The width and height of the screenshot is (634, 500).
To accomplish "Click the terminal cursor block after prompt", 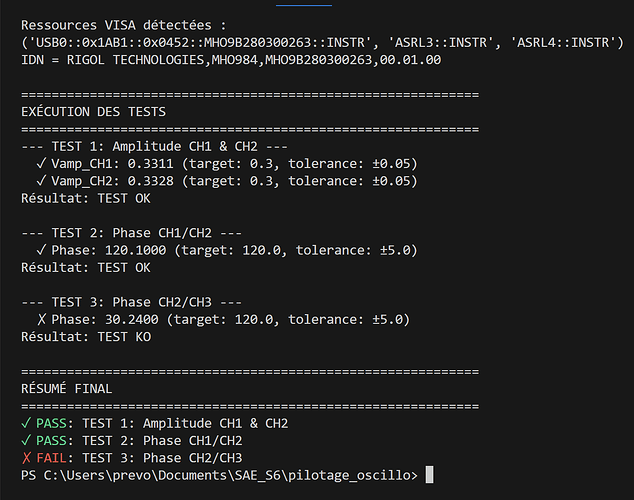I will [x=430, y=474].
